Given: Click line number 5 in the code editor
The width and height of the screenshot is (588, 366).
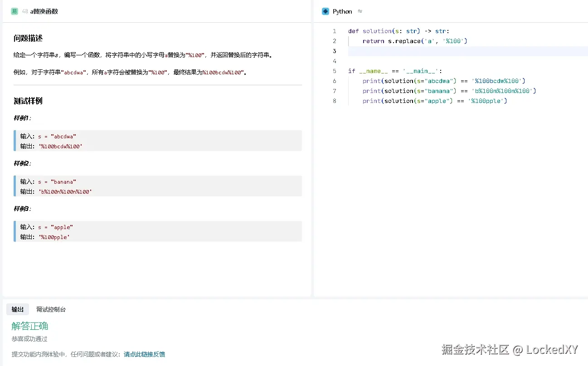Looking at the screenshot, I should [335, 71].
